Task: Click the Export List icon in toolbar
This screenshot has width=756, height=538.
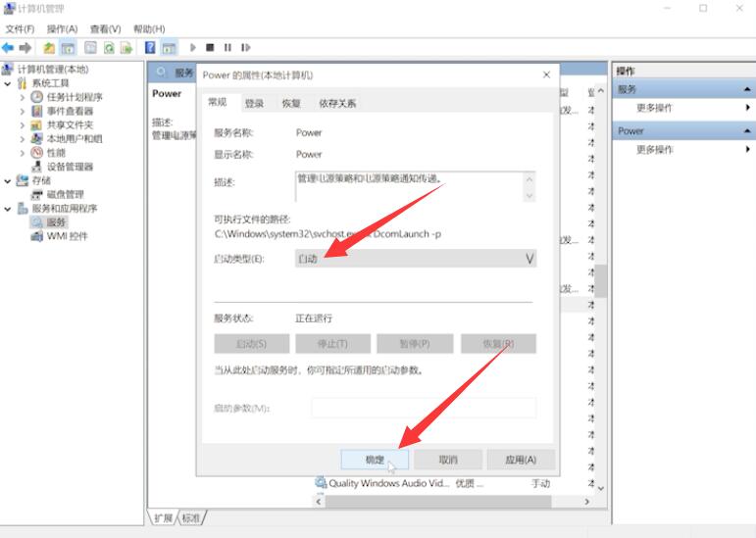Action: [126, 48]
